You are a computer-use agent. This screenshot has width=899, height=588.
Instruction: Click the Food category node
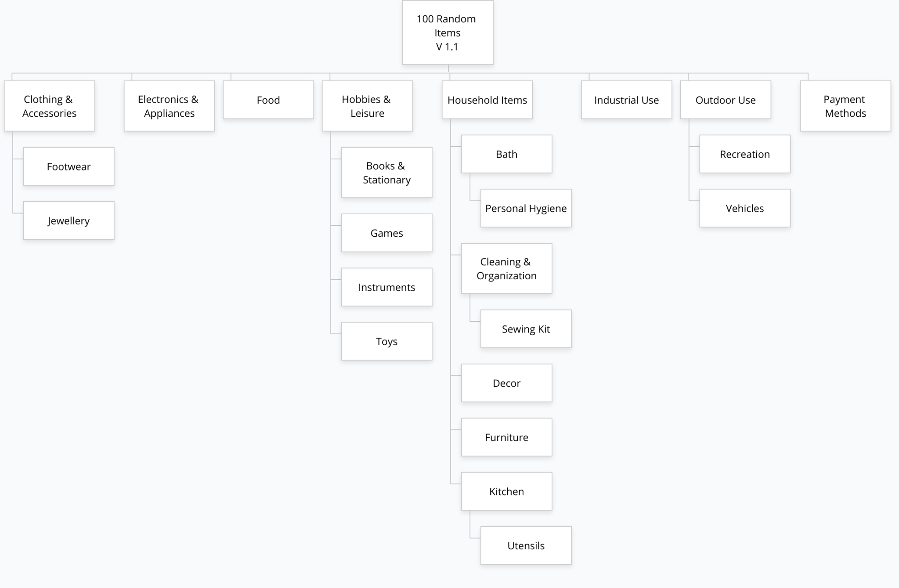click(268, 100)
